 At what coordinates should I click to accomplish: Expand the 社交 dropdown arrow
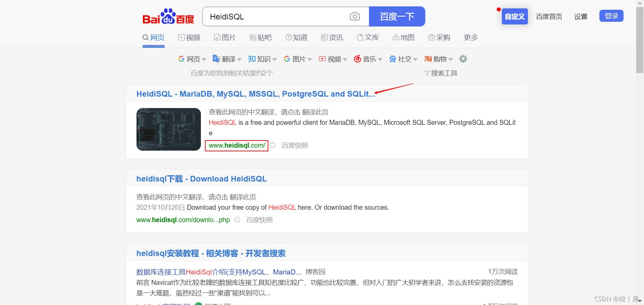click(x=415, y=60)
